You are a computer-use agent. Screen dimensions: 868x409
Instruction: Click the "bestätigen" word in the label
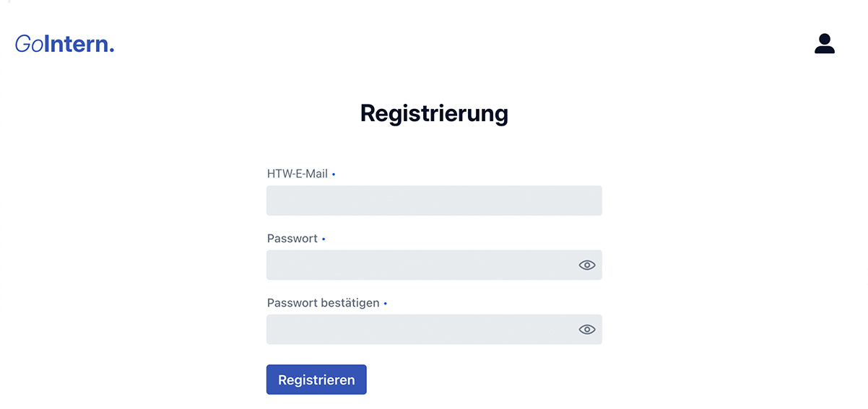(350, 303)
